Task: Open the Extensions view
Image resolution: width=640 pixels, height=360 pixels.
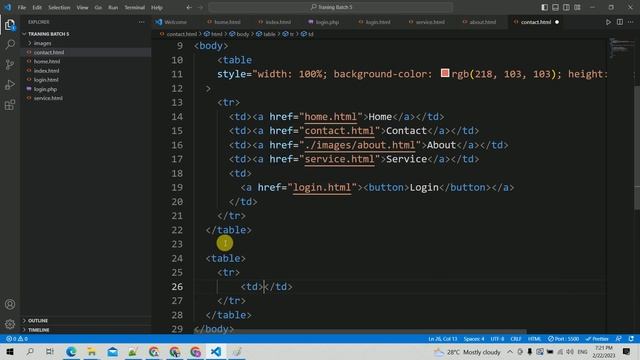Action: (x=10, y=105)
